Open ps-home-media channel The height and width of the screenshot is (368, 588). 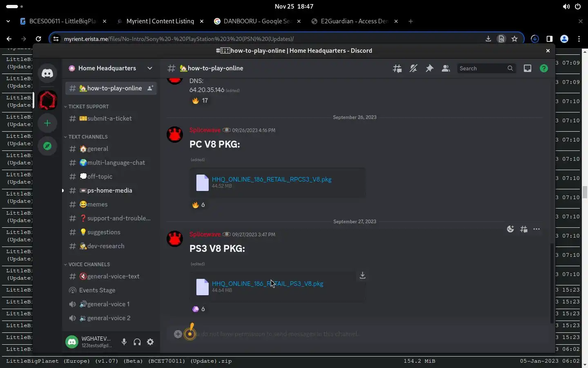[111, 191]
